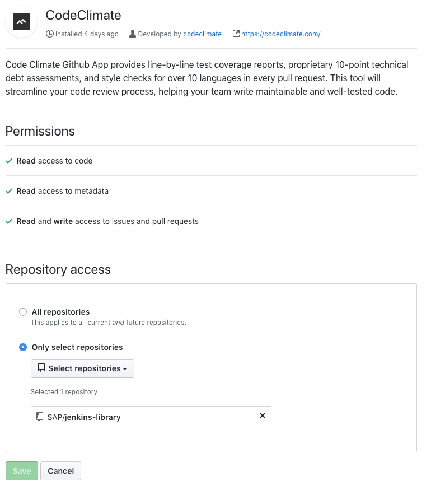Click the green checkmark beside "Read access to code"
Image resolution: width=445 pixels, height=504 pixels.
click(x=9, y=161)
